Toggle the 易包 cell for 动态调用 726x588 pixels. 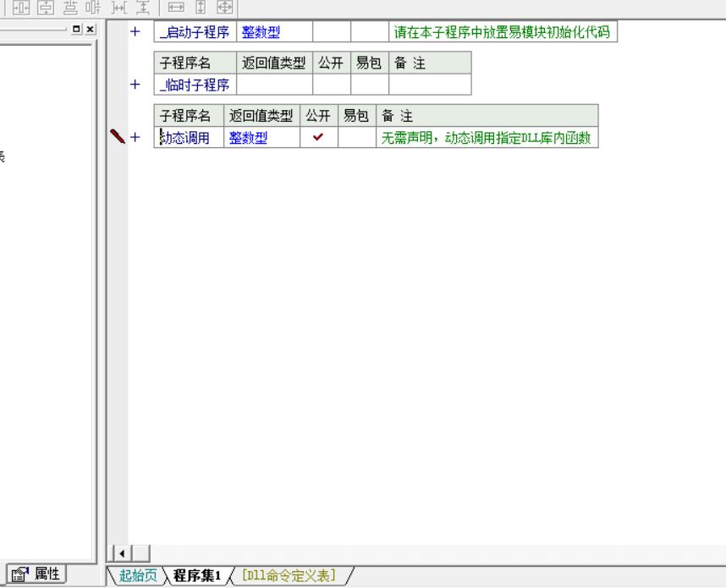pyautogui.click(x=357, y=138)
